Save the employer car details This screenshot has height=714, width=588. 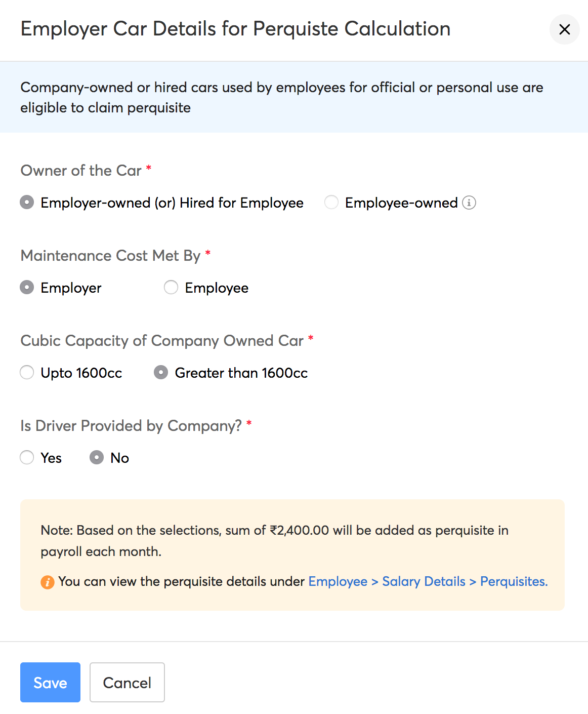[x=50, y=682]
